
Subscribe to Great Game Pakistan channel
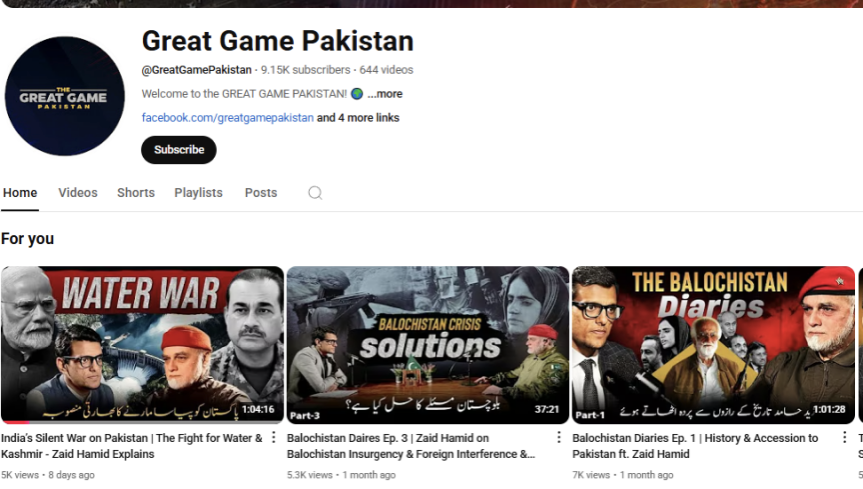coord(179,150)
